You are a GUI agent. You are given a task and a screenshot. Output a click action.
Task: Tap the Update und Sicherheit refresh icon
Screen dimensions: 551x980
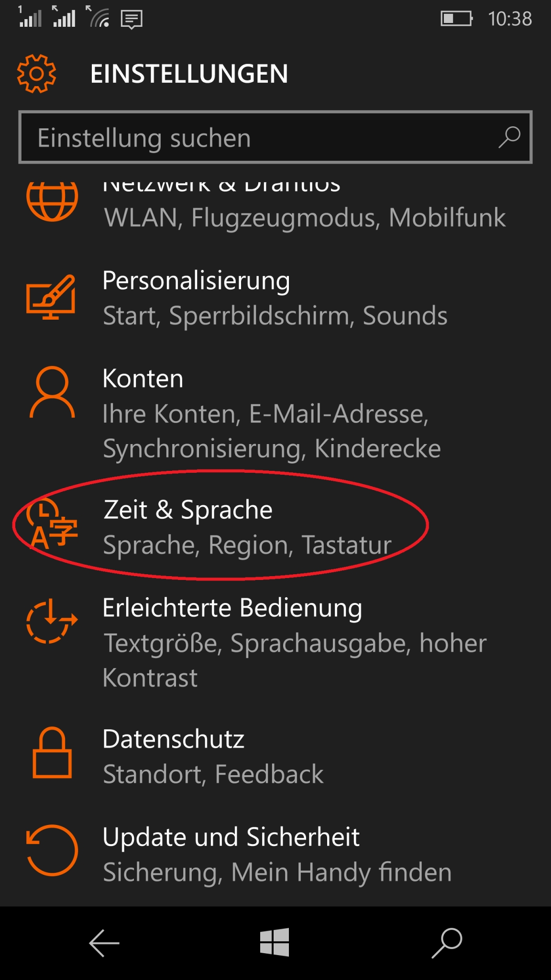click(x=52, y=850)
